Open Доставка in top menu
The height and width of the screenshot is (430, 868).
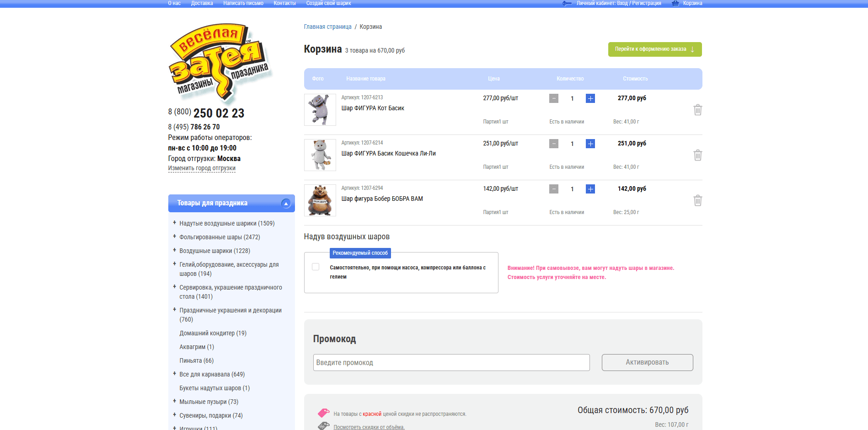[x=202, y=3]
